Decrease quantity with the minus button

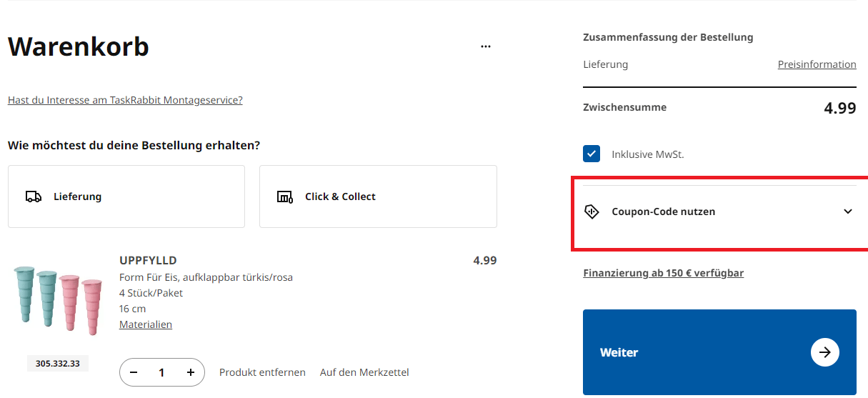pos(134,372)
